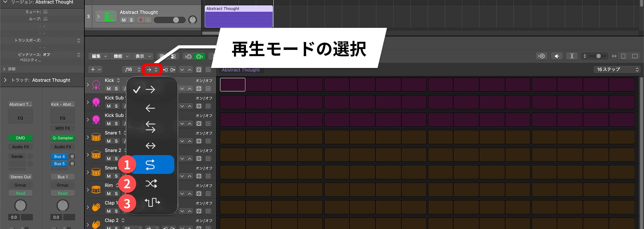644x229 pixels.
Task: Expand the 詳細 disclosure section
Action: 4,69
